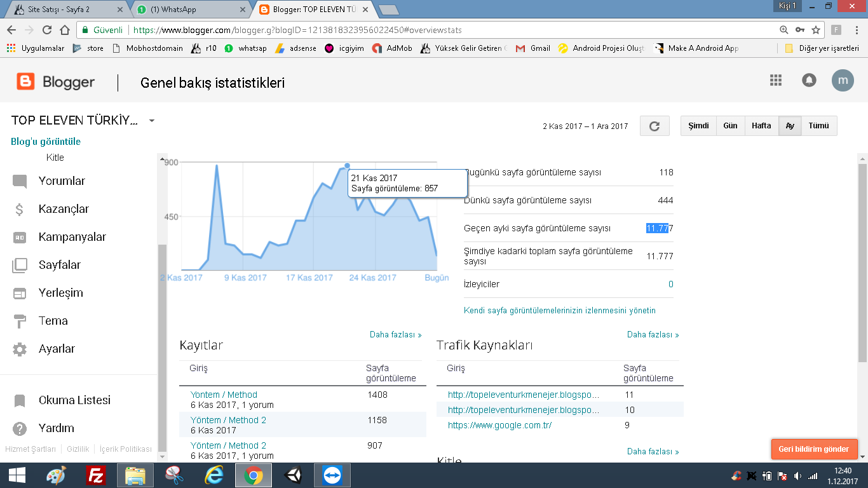868x488 pixels.
Task: Close the (1) WhatsApp tab
Action: tap(243, 10)
